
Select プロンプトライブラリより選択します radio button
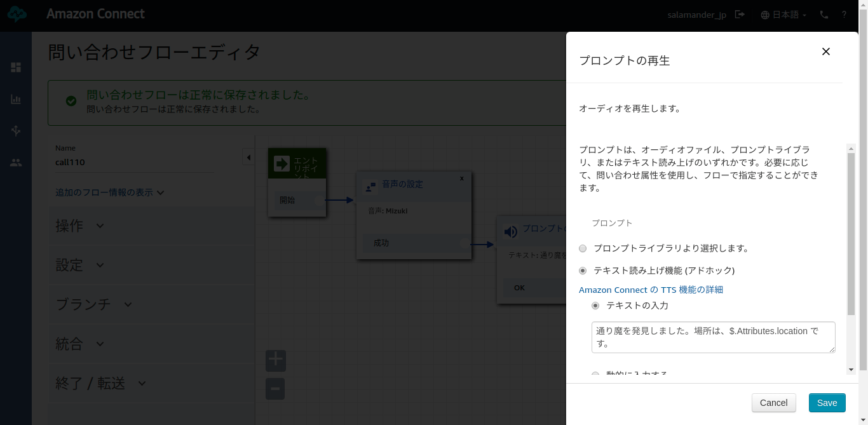pos(583,248)
